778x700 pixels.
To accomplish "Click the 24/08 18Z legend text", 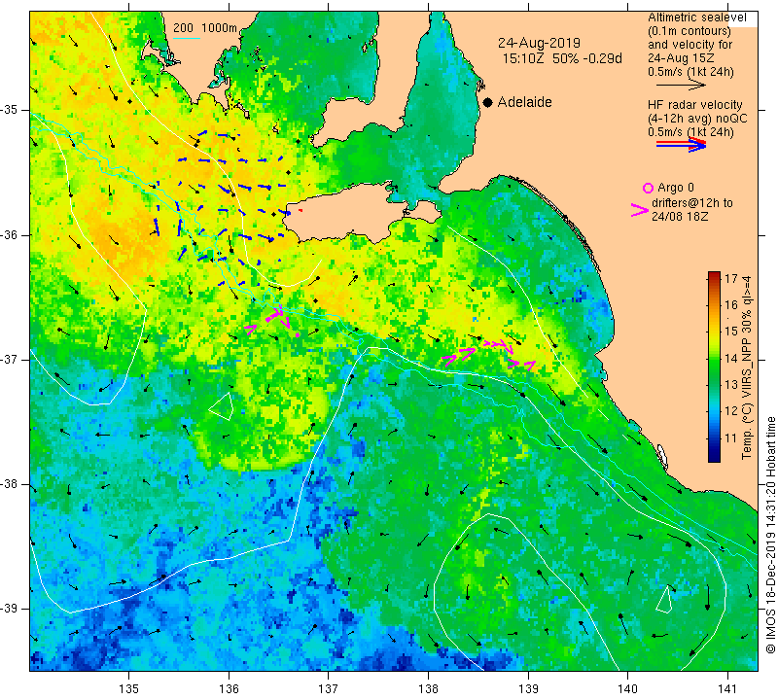I will (x=680, y=217).
